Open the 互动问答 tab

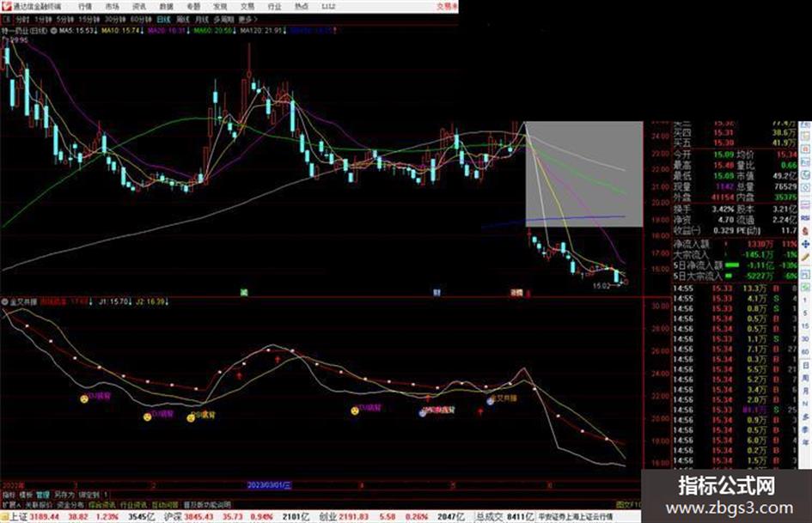click(165, 505)
